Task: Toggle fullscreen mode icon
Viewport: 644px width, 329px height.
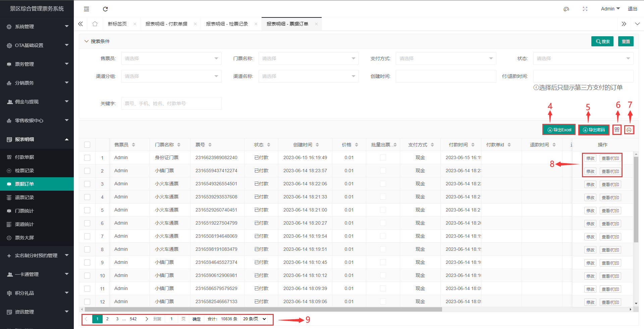Action: (585, 9)
